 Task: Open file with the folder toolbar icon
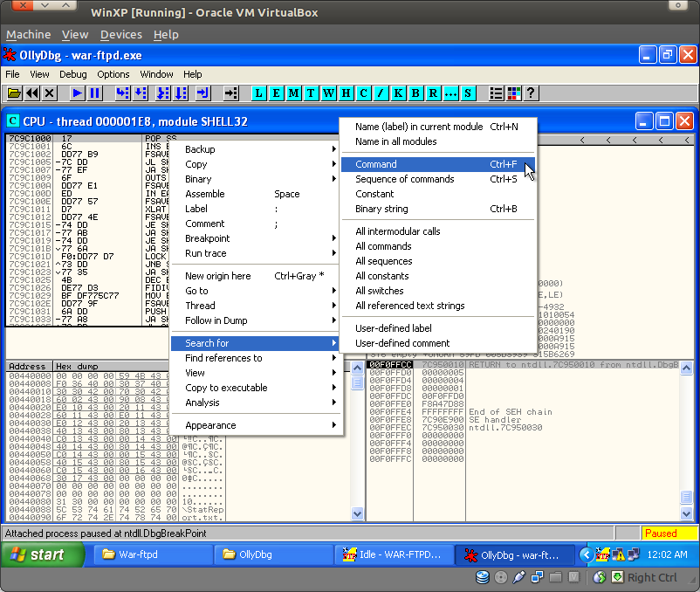tap(14, 93)
